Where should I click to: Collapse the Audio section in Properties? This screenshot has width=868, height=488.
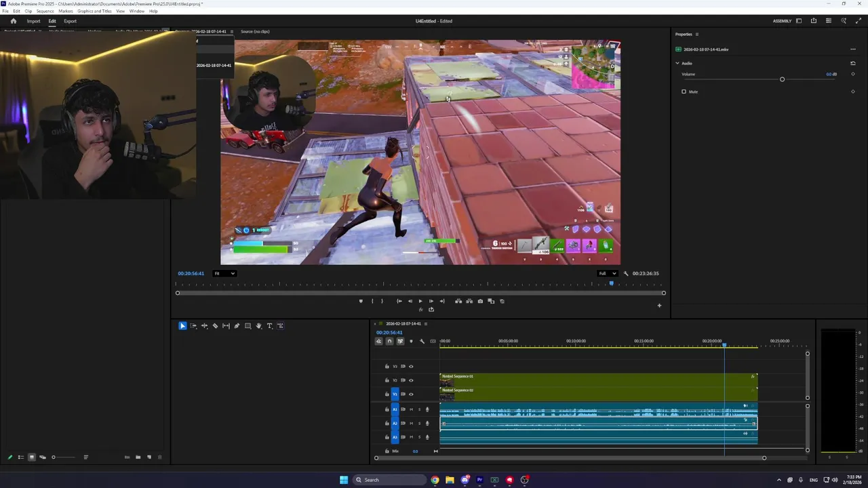pyautogui.click(x=677, y=63)
